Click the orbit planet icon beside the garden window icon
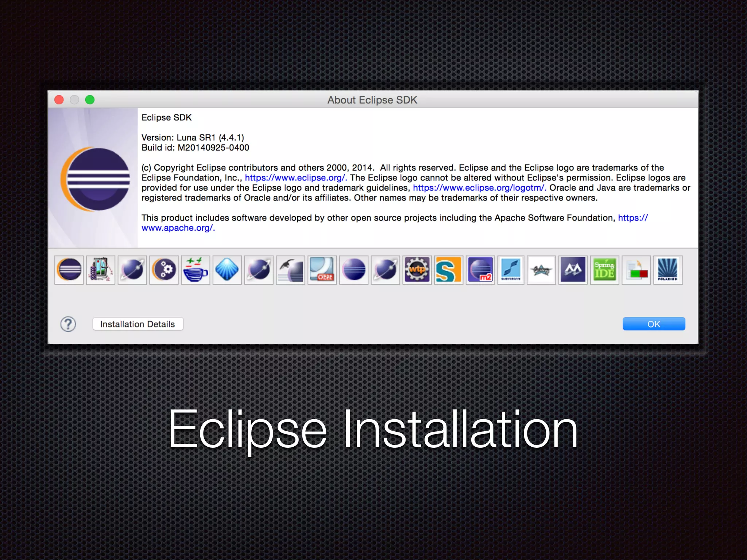This screenshot has height=560, width=747. pyautogui.click(x=132, y=270)
